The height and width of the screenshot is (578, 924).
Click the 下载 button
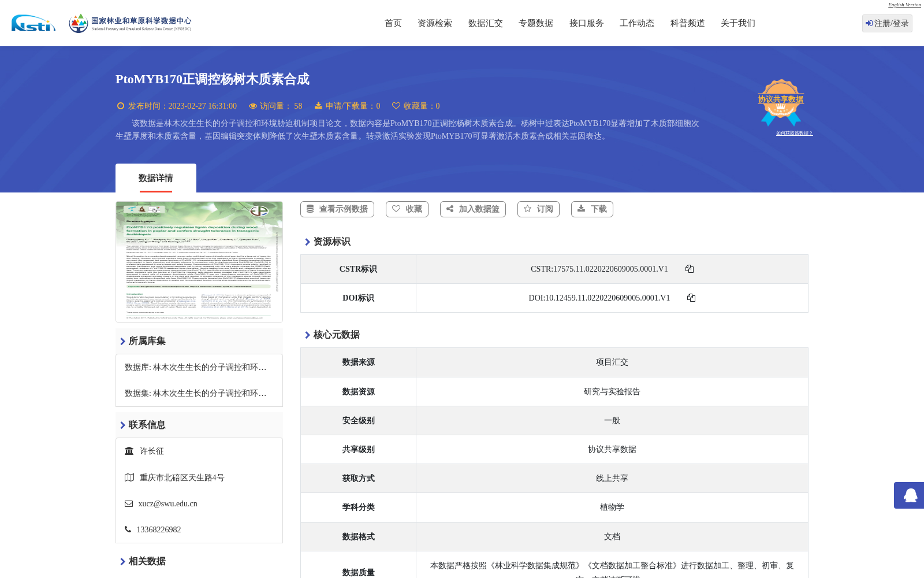(x=592, y=209)
